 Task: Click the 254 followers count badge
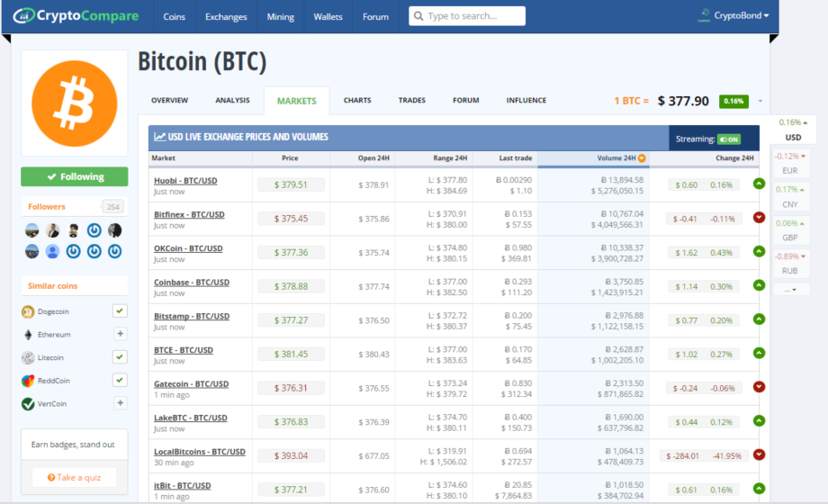112,207
